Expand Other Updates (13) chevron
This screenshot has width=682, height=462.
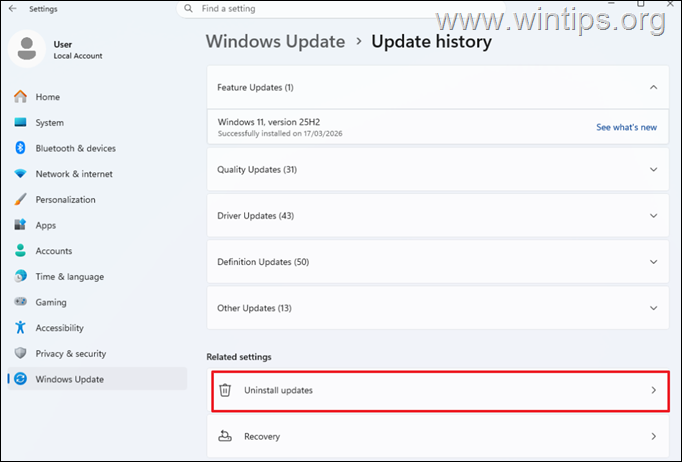tap(653, 308)
